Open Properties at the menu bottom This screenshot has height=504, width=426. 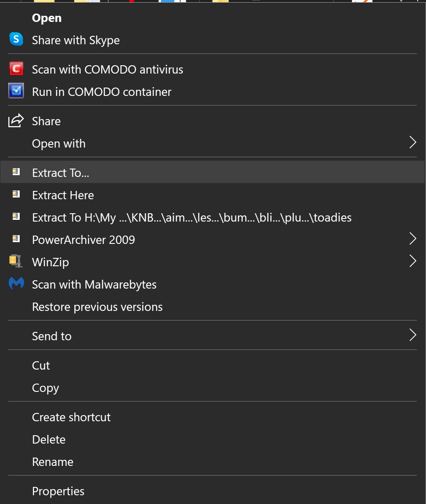point(58,491)
